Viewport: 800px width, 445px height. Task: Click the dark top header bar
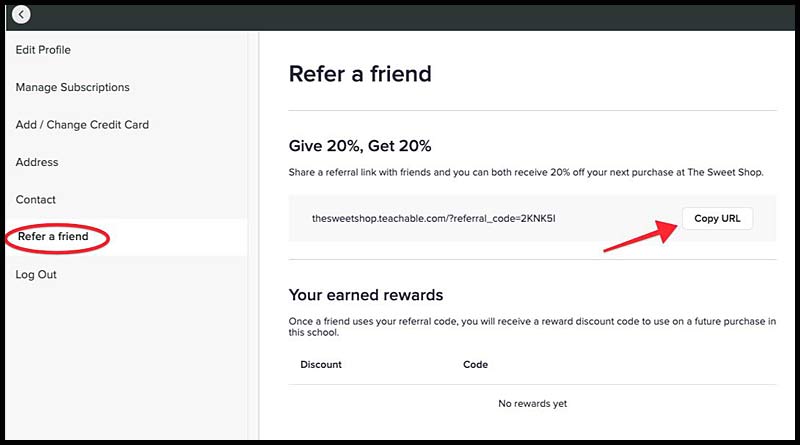point(400,18)
